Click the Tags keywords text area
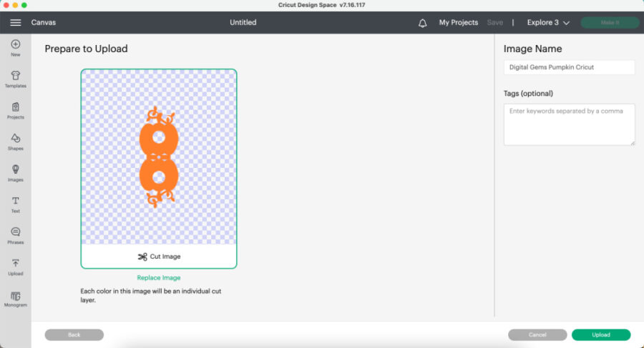Viewport: 644px width, 348px height. pos(569,124)
